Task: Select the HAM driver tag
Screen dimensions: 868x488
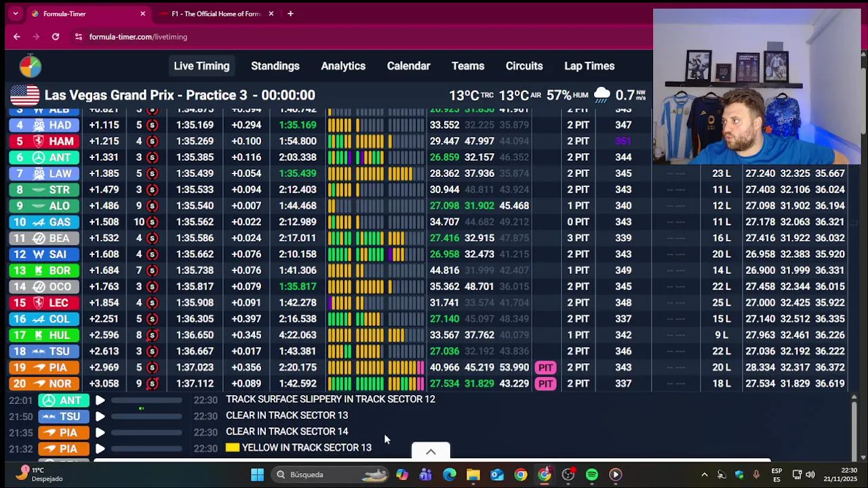Action: point(43,141)
